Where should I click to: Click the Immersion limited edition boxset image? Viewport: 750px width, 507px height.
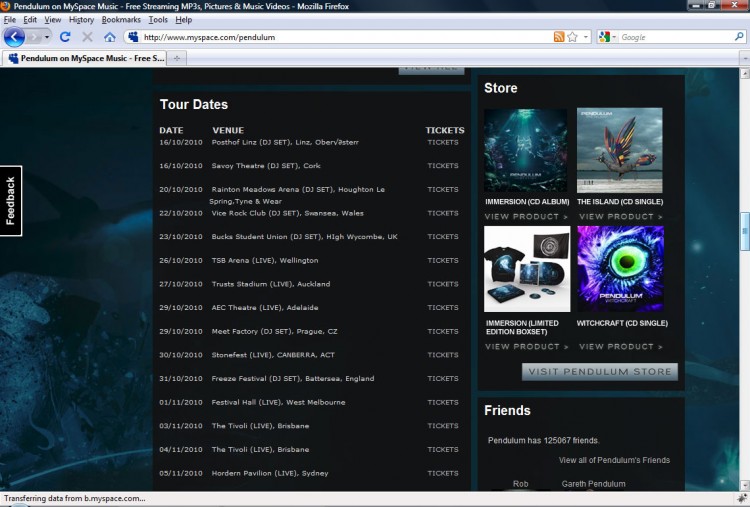click(527, 269)
